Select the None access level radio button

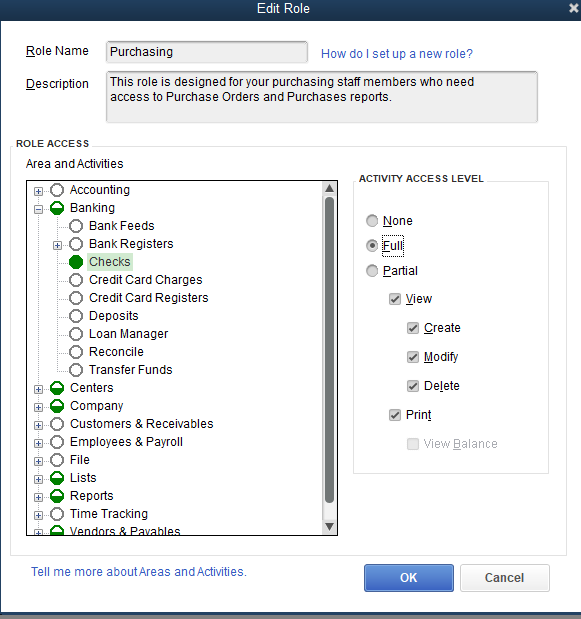[372, 221]
